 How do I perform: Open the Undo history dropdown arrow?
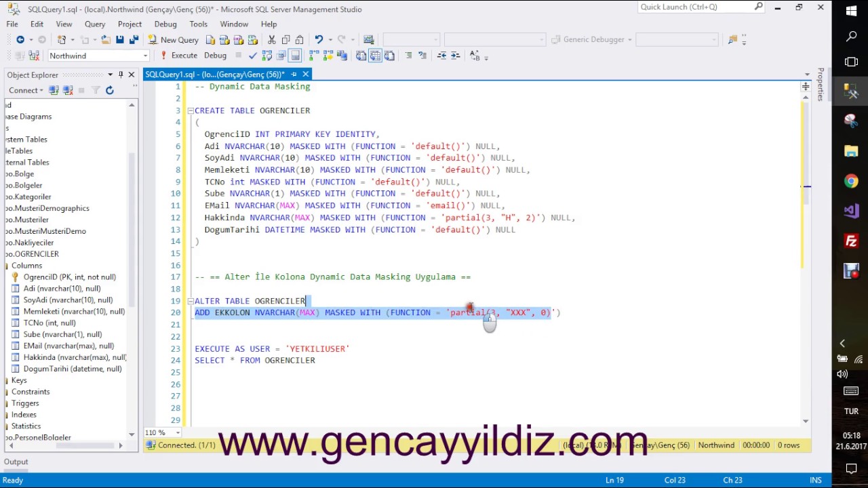tap(330, 39)
